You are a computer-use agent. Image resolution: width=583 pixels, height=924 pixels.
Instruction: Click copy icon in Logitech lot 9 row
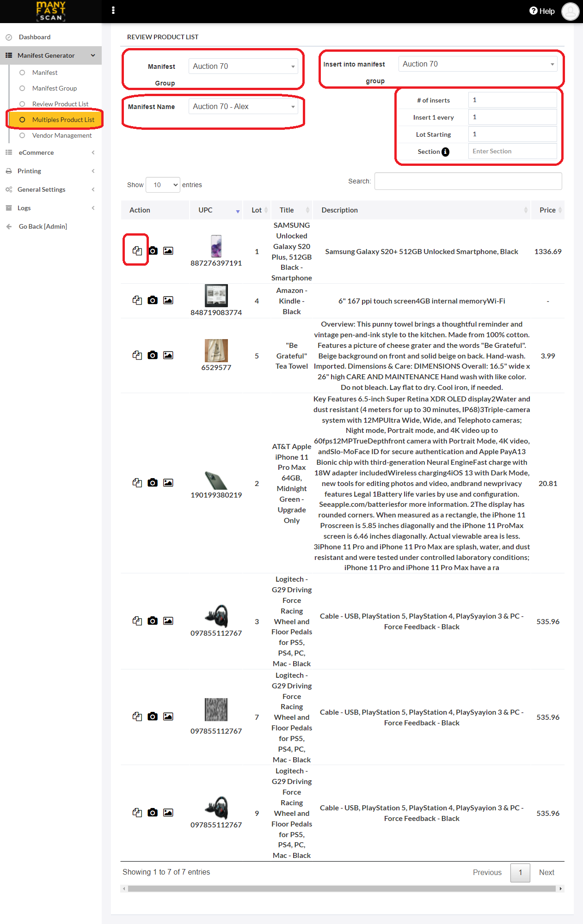pyautogui.click(x=137, y=812)
